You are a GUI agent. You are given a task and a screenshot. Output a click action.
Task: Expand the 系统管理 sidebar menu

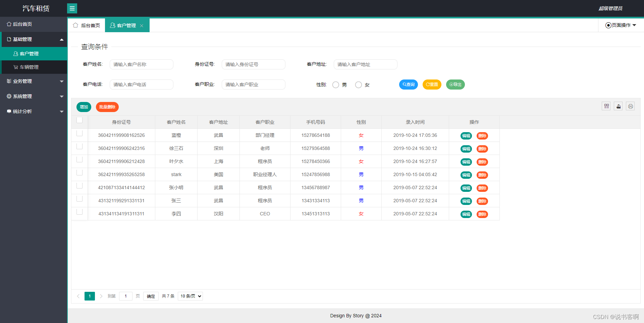click(34, 96)
